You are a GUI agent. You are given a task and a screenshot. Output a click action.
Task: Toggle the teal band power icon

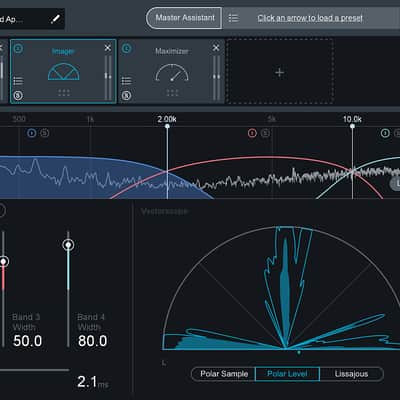coord(385,133)
